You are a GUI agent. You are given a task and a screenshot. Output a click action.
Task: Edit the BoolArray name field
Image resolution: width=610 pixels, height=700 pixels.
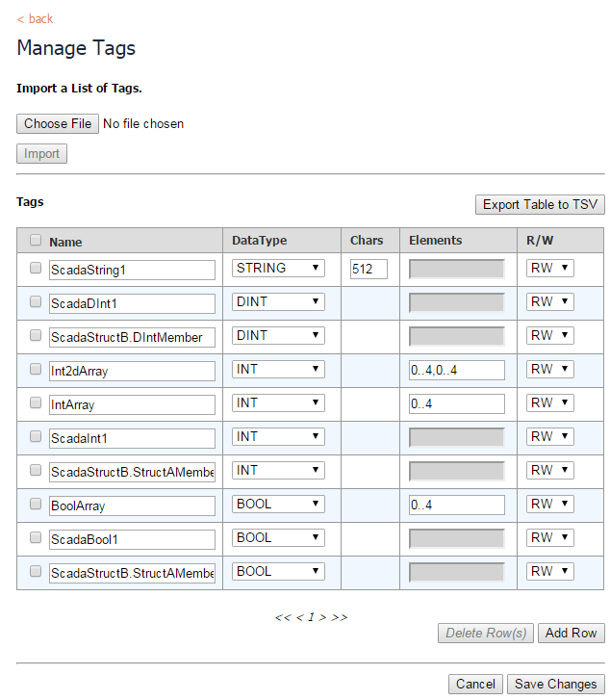132,506
